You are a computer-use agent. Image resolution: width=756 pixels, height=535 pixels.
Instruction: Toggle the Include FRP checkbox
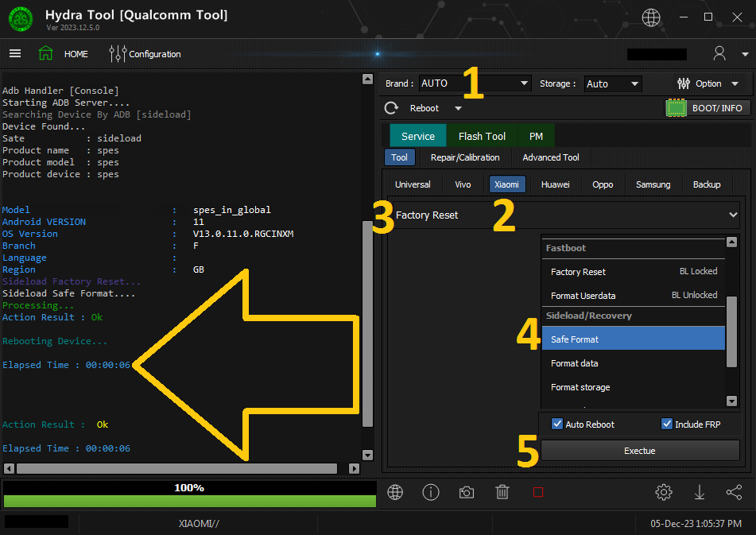pyautogui.click(x=667, y=424)
